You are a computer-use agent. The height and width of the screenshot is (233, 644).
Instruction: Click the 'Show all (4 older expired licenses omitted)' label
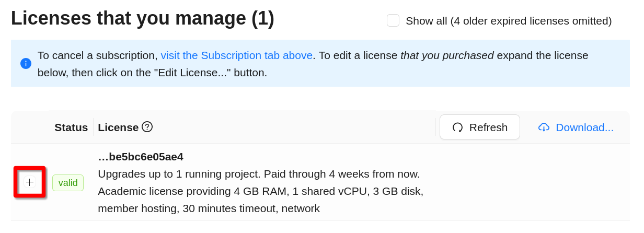(508, 21)
